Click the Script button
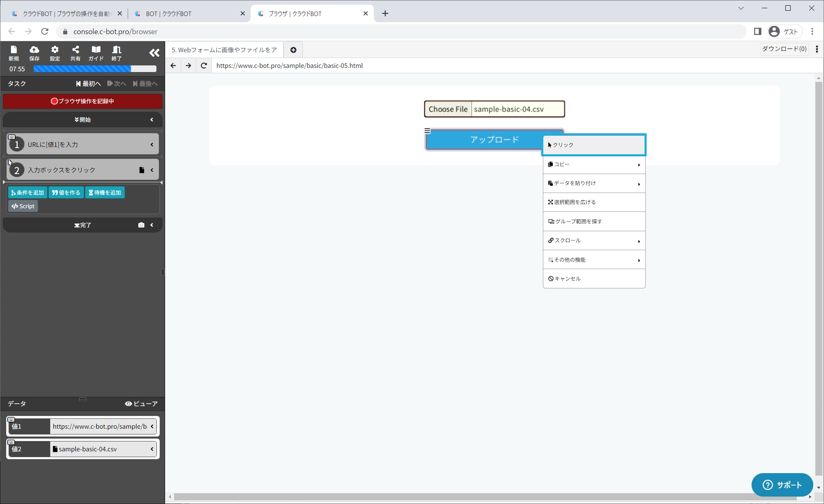 (23, 206)
